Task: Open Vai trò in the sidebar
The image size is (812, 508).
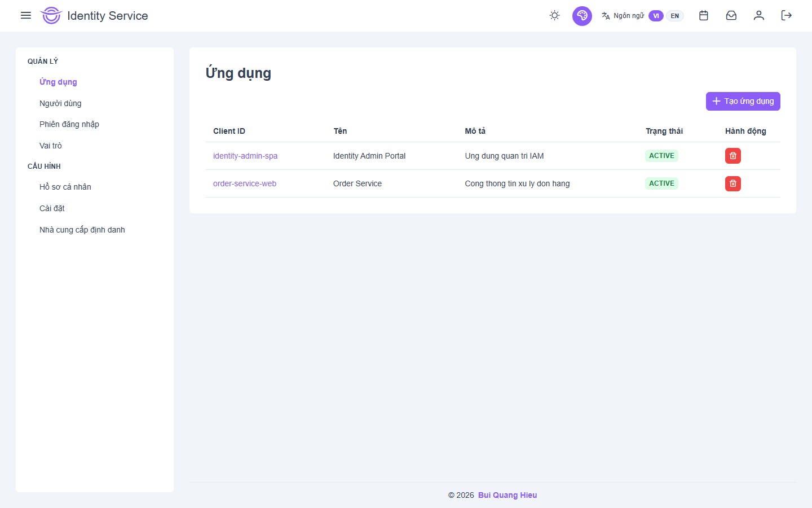Action: point(51,146)
